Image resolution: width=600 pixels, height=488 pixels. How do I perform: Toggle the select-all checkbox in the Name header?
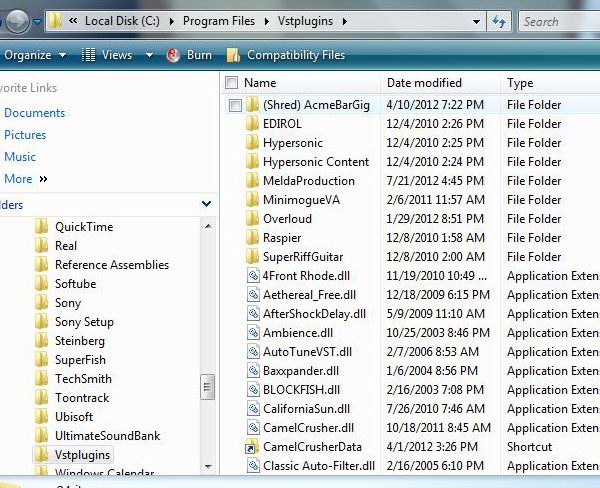tap(232, 82)
